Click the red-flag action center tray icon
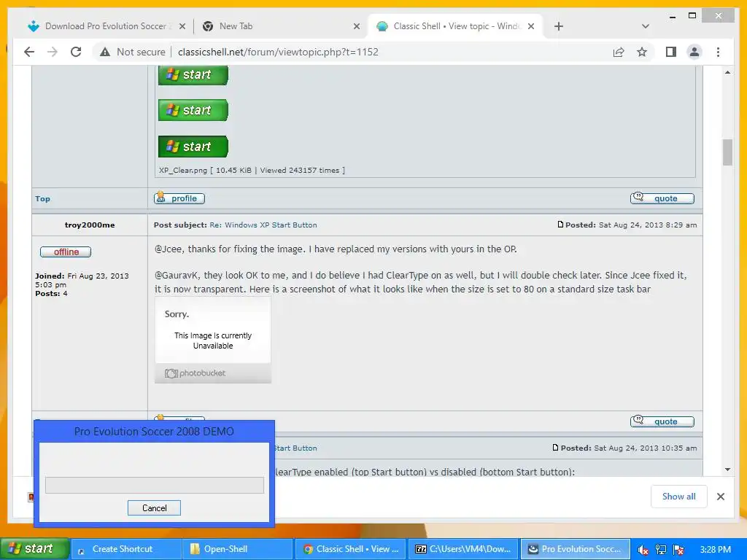The image size is (747, 560). pyautogui.click(x=678, y=550)
